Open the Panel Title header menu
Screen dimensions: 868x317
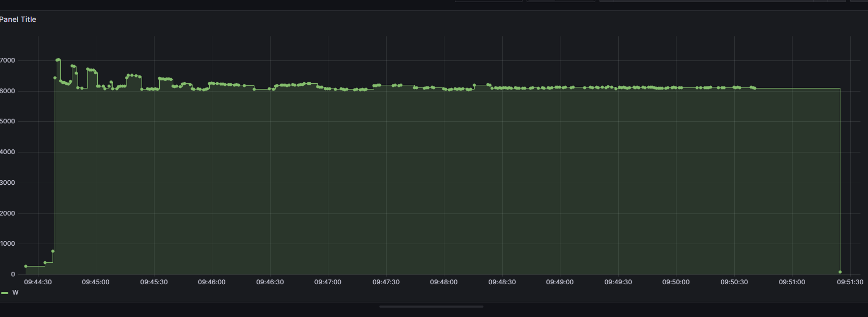18,19
